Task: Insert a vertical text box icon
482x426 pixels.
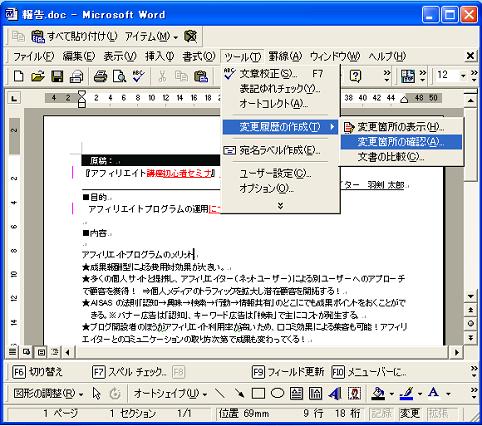Action: [x=315, y=393]
